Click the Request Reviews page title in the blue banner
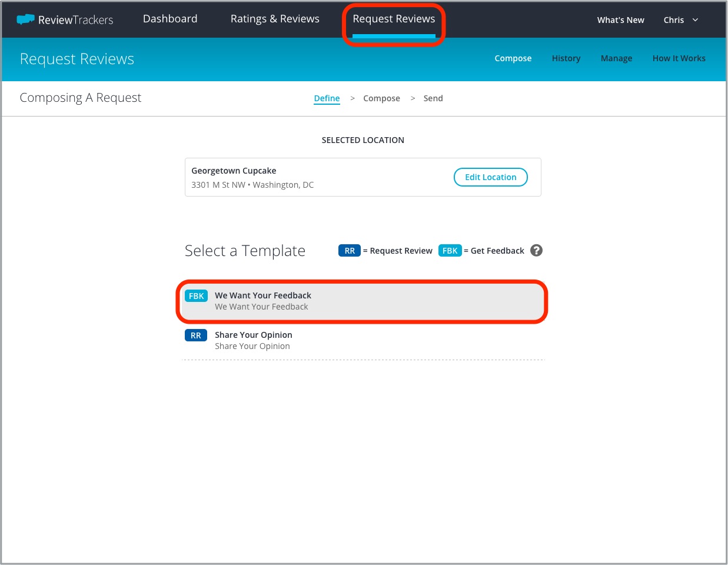Screen dimensions: 728x565 [x=77, y=59]
